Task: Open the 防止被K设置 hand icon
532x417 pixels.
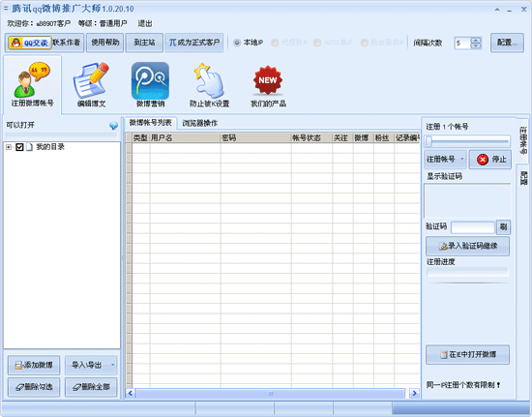Action: 209,85
